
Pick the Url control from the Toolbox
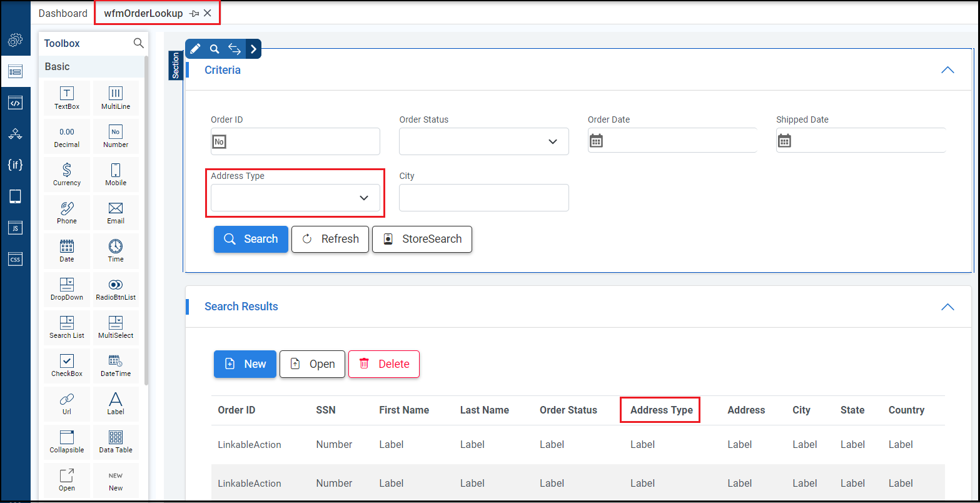coord(67,404)
